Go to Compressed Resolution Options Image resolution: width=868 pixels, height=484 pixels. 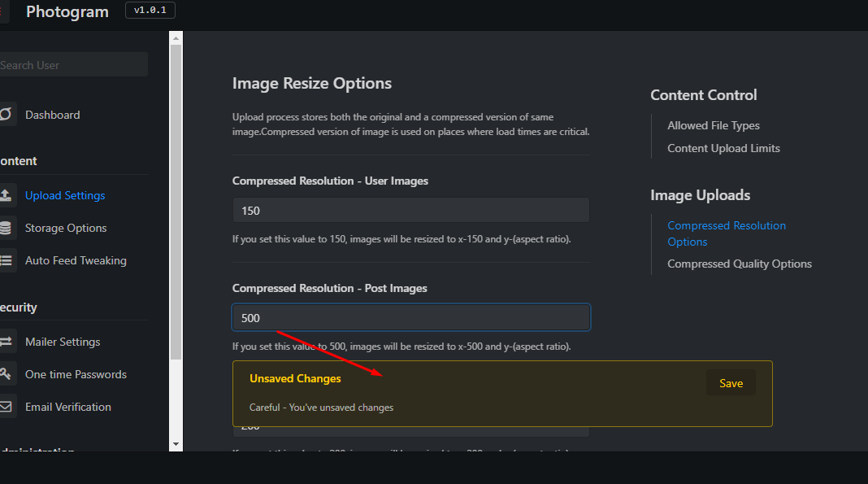coord(727,233)
